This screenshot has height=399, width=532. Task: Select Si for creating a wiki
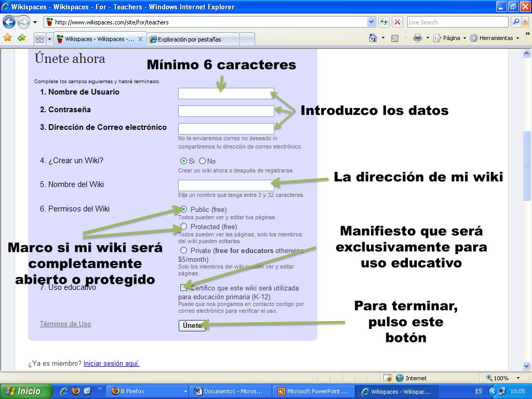coord(183,161)
